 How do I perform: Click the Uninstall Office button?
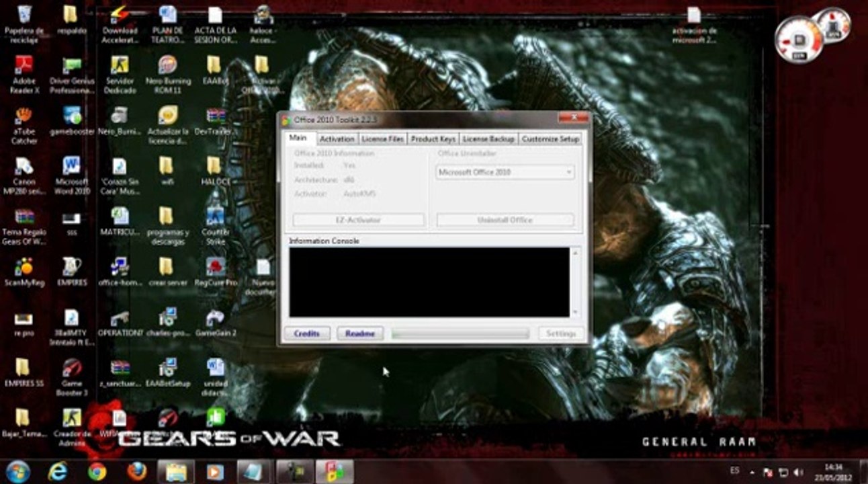(x=505, y=220)
